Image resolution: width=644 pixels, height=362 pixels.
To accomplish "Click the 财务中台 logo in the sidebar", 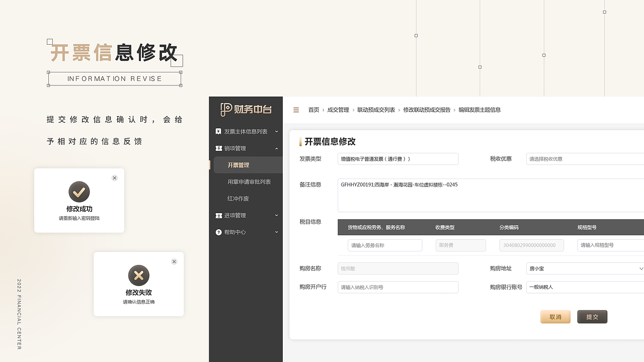I will pyautogui.click(x=246, y=110).
